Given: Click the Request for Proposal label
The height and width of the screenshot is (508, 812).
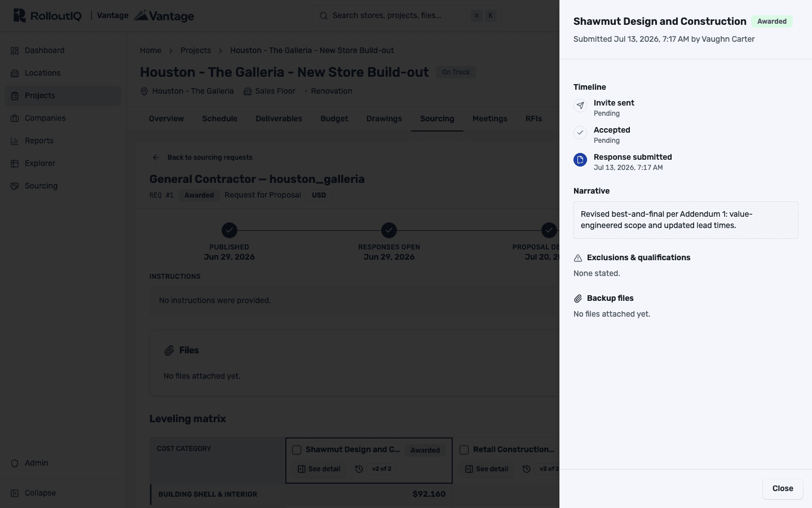Looking at the screenshot, I should click(x=263, y=195).
